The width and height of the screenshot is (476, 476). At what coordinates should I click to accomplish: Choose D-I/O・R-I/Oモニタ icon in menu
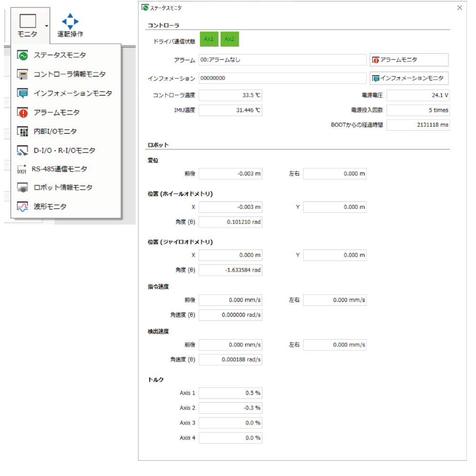(22, 150)
